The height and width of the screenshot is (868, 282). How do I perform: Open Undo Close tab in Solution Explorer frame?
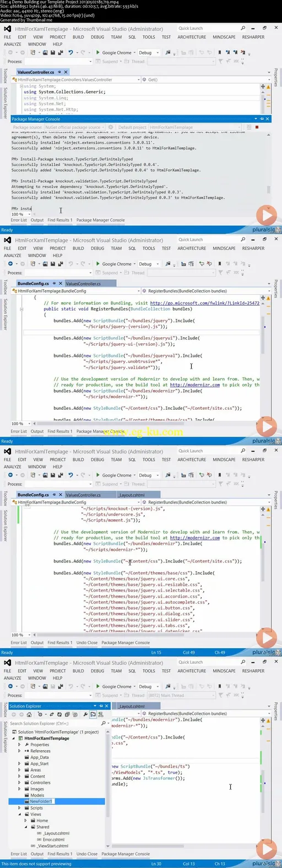tap(87, 854)
